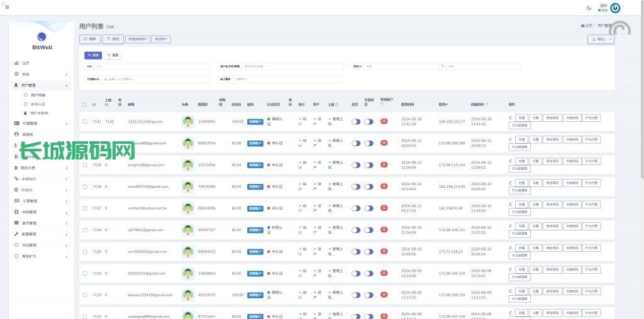The width and height of the screenshot is (644, 319).
Task: Click the BitWell logo in the sidebar
Action: point(42,40)
